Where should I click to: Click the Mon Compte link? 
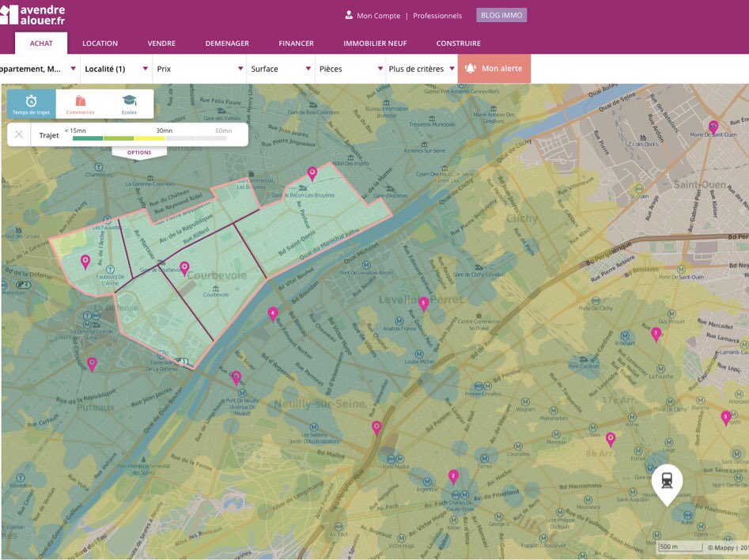coord(378,16)
